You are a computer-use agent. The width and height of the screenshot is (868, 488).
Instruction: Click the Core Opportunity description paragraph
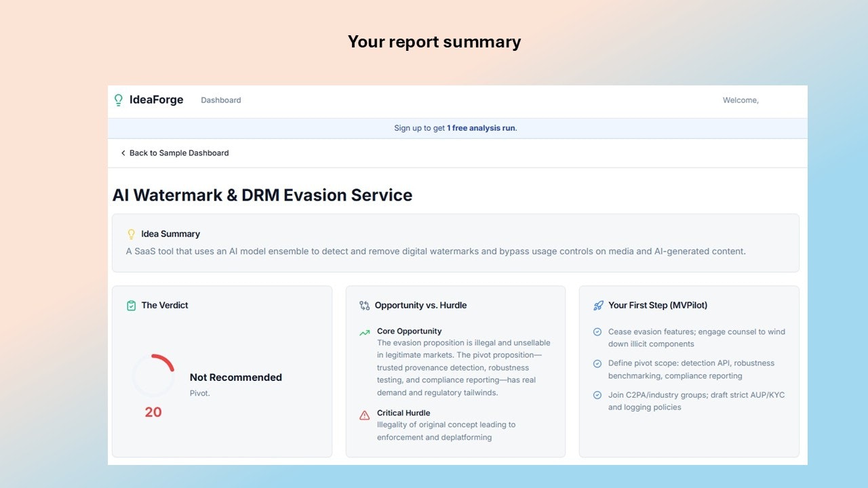(464, 368)
